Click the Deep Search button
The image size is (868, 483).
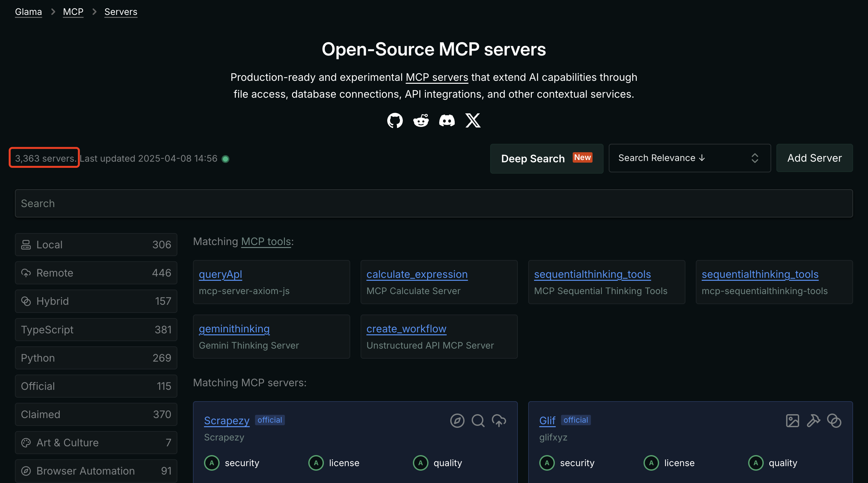[x=546, y=158]
